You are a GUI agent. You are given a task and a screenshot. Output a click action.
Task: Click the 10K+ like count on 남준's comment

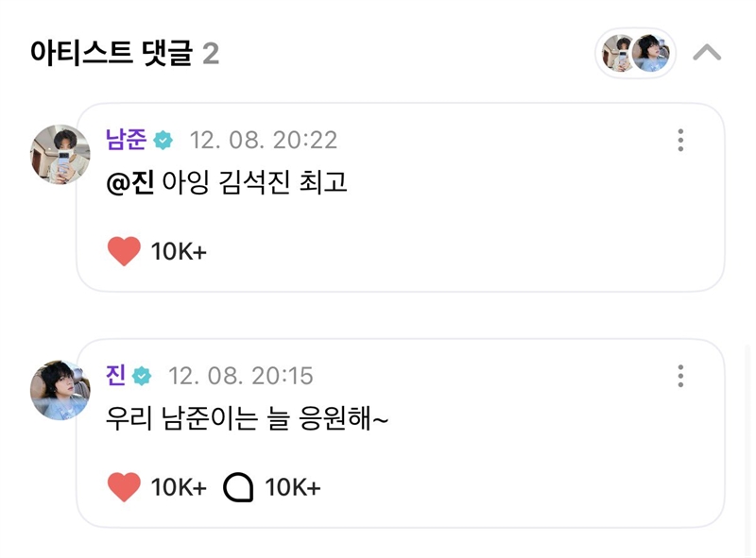coord(179,252)
